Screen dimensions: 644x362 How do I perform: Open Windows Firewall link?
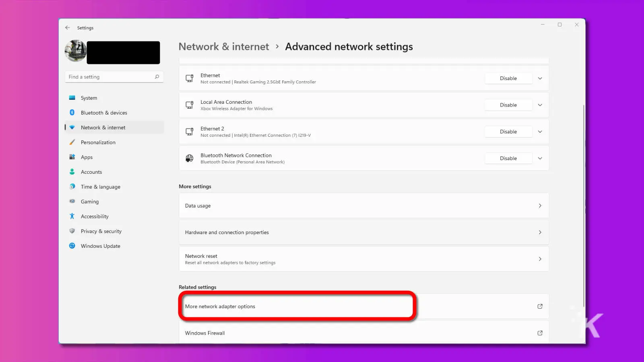(364, 332)
